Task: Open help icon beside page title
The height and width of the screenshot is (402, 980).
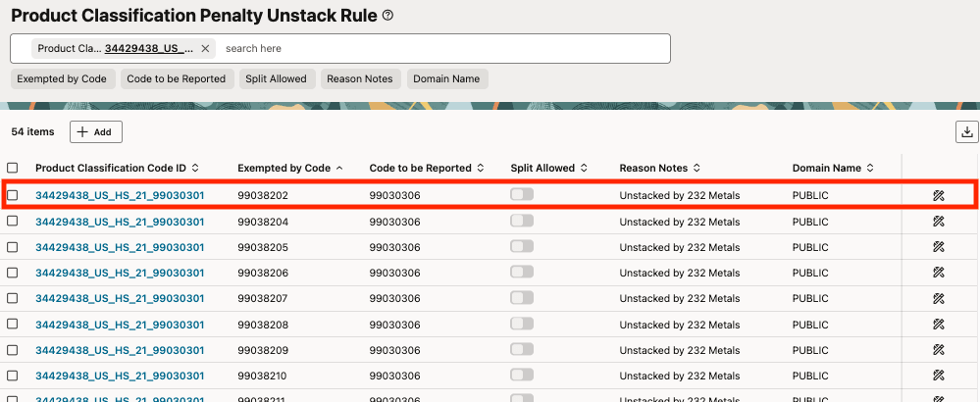Action: [387, 16]
